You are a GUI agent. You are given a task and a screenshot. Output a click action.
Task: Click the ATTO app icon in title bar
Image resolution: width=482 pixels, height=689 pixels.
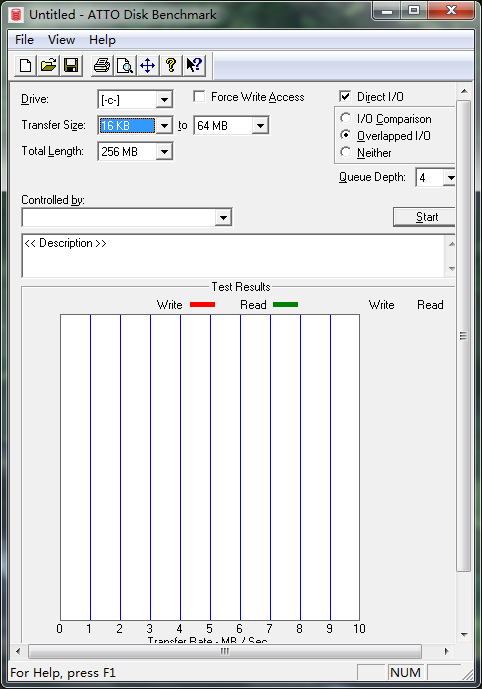[16, 15]
